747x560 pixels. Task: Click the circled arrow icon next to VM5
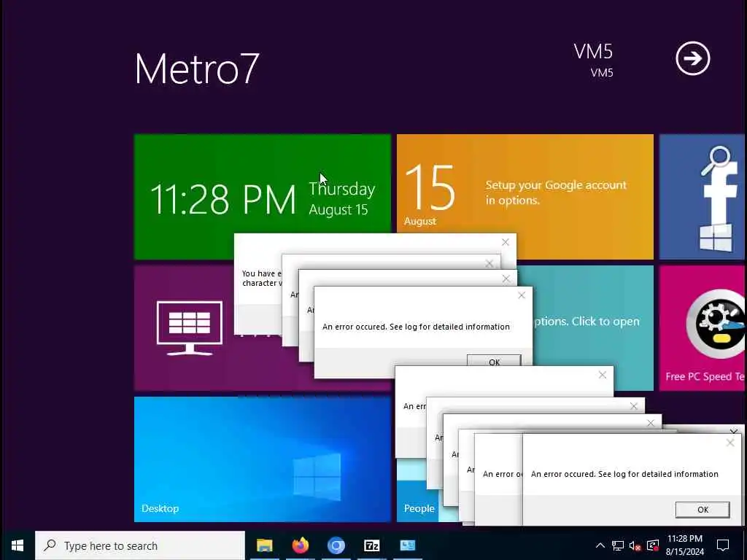693,58
